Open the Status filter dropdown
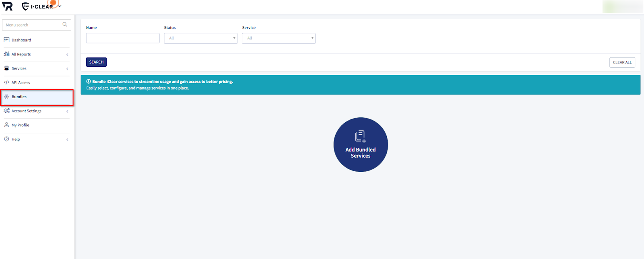644x259 pixels. click(201, 38)
